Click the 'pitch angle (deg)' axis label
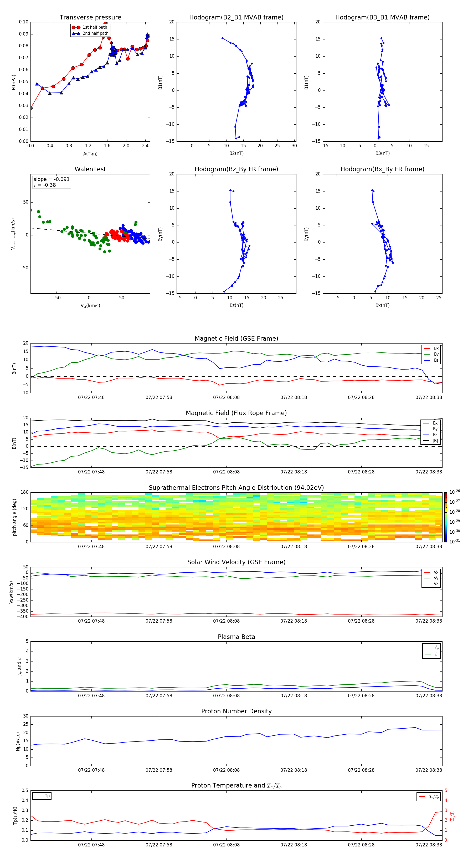The width and height of the screenshot is (473, 868). [14, 517]
